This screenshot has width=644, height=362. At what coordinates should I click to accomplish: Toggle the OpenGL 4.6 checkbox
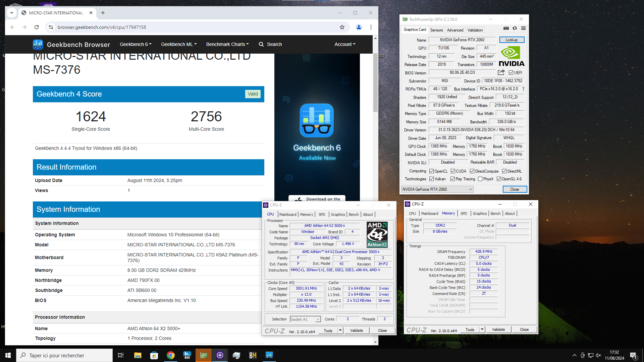tap(499, 179)
